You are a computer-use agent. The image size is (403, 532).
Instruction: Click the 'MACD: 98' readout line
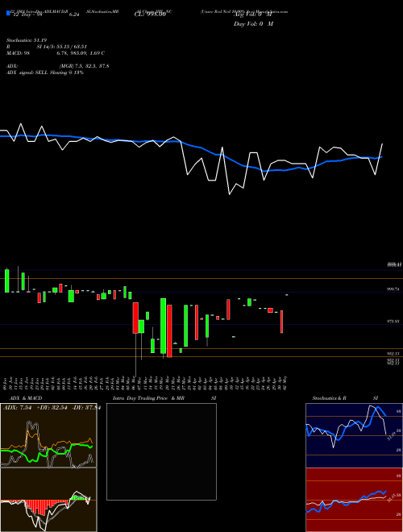click(x=56, y=53)
